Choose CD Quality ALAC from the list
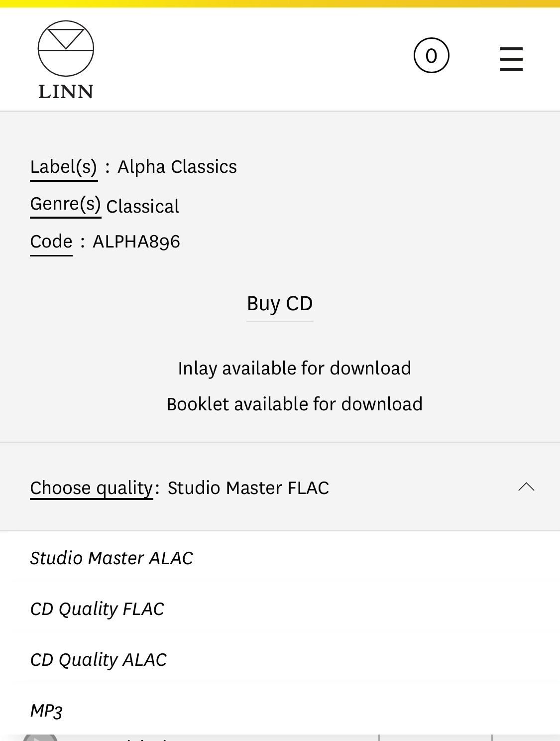Image resolution: width=560 pixels, height=741 pixels. [99, 660]
